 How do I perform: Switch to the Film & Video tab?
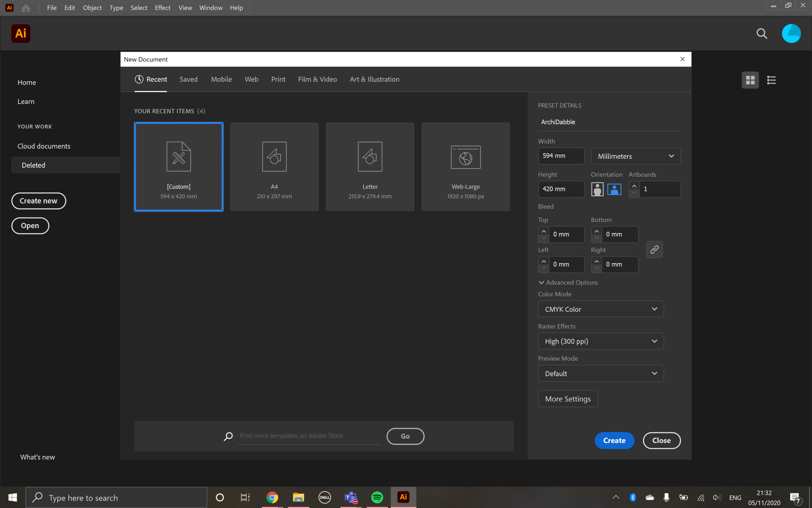click(x=318, y=79)
